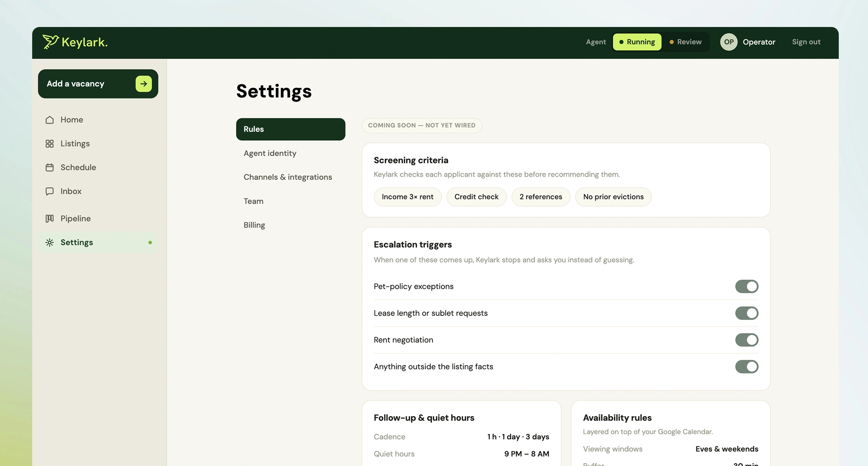Click the Listings grid icon
This screenshot has width=868, height=466.
pyautogui.click(x=50, y=143)
